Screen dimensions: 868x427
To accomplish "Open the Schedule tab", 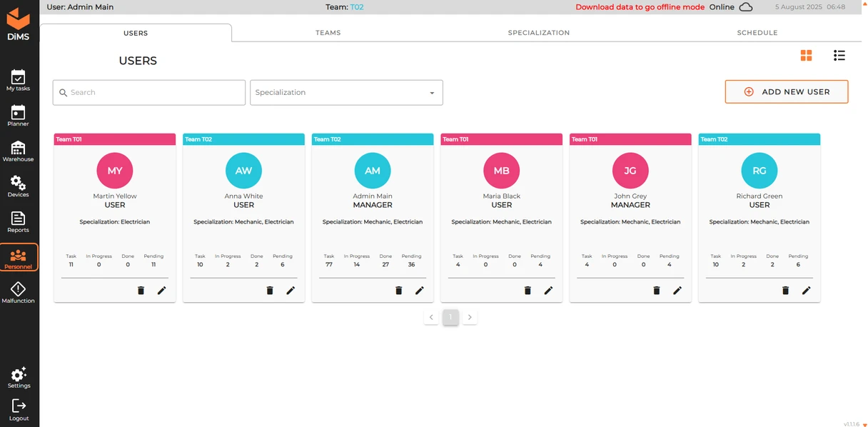I will [757, 33].
